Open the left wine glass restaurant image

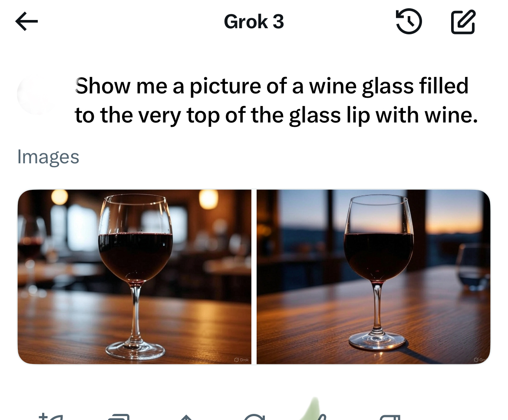click(x=134, y=277)
